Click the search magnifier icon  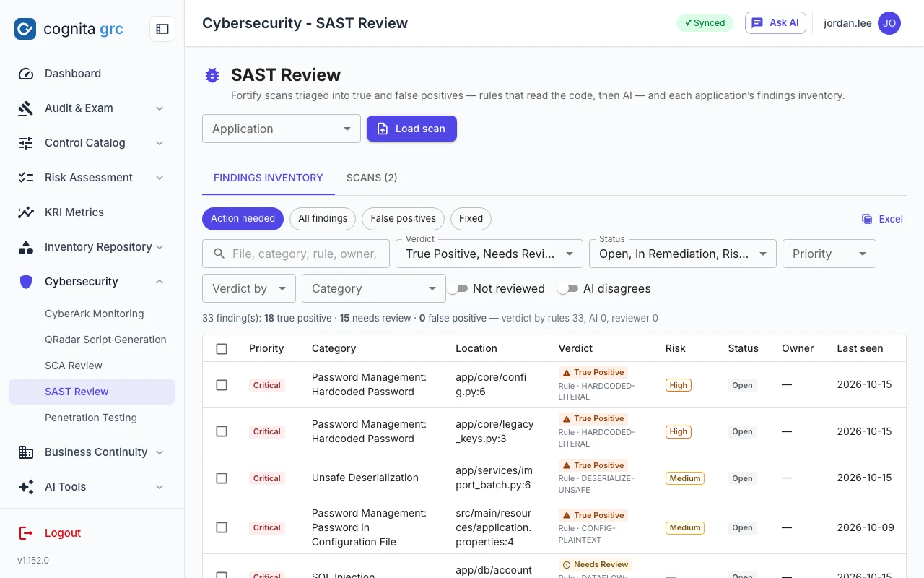point(219,254)
